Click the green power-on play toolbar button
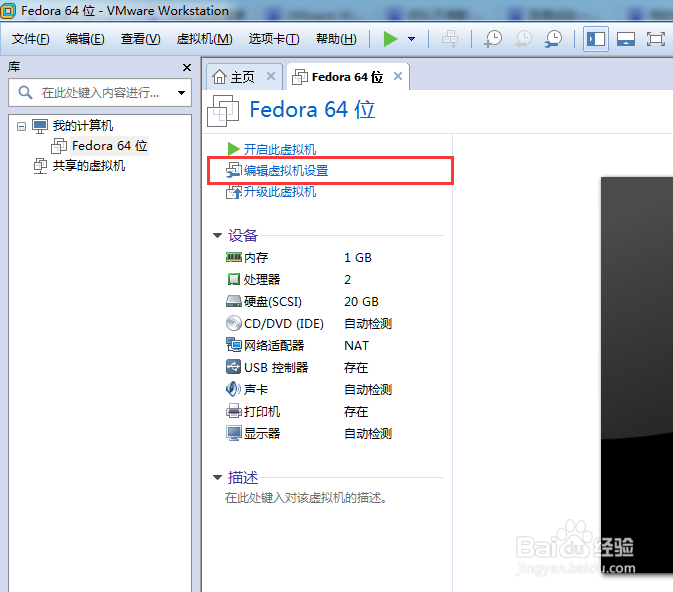 click(x=390, y=39)
